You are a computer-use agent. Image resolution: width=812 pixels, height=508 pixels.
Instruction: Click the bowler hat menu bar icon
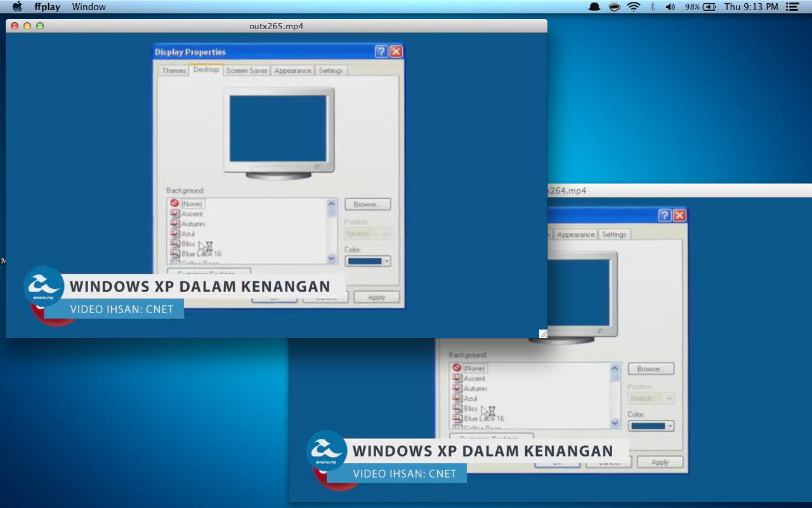click(594, 7)
